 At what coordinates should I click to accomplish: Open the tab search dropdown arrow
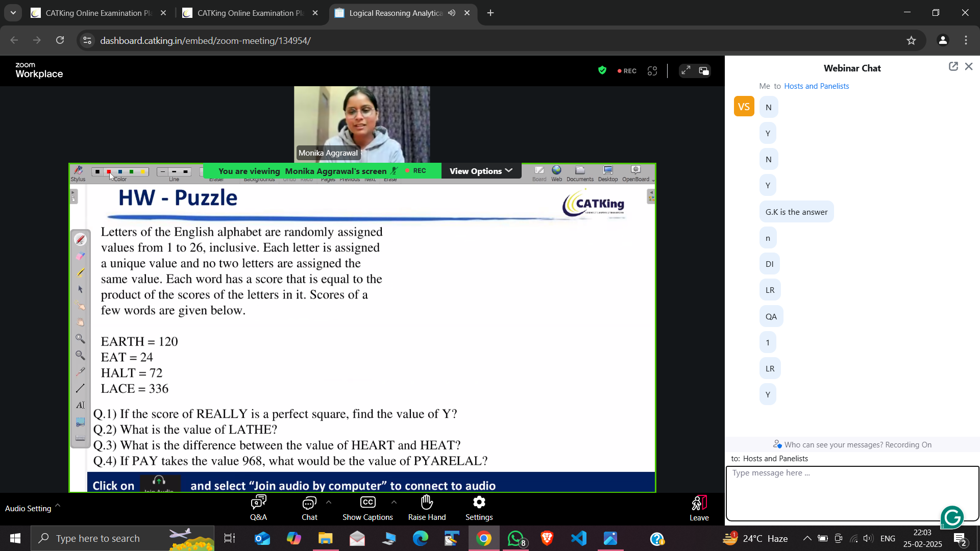coord(13,13)
